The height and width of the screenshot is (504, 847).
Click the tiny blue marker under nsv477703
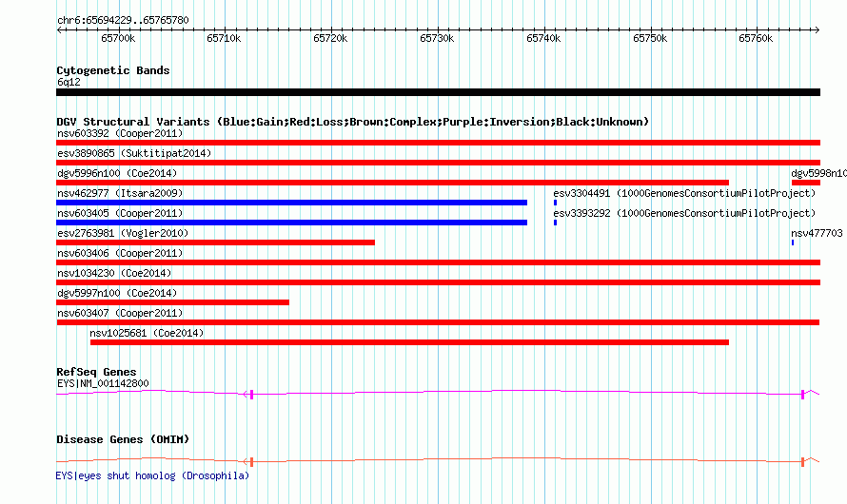pyautogui.click(x=793, y=242)
